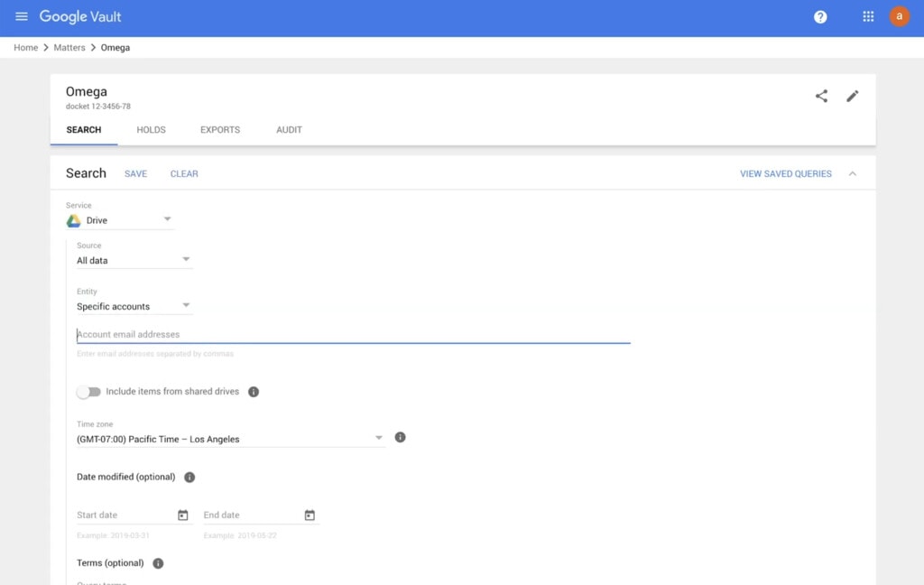Share the Omega matter
This screenshot has width=924, height=585.
tap(821, 96)
